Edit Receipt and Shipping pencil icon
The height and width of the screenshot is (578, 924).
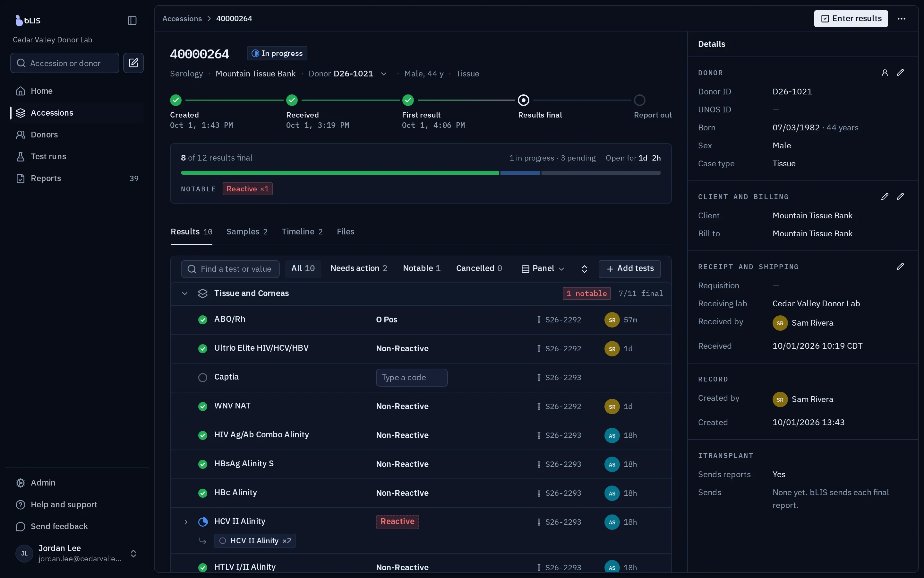900,267
